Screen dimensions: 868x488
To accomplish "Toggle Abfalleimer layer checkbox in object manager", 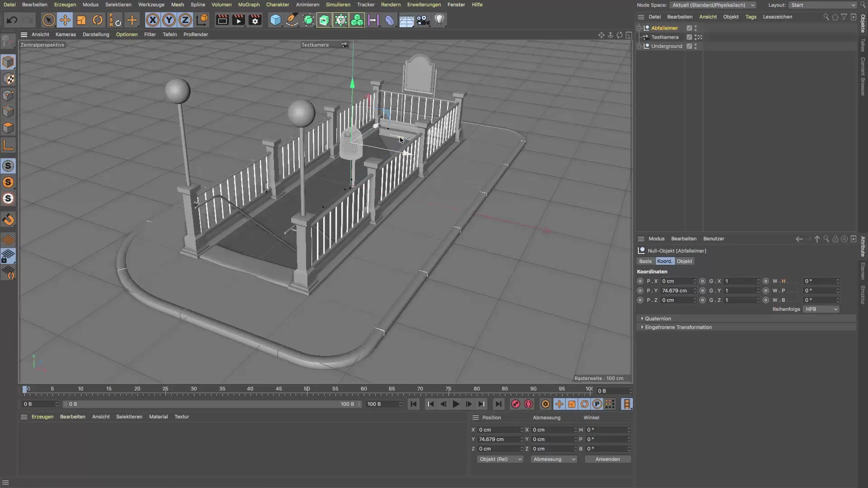I will point(689,28).
